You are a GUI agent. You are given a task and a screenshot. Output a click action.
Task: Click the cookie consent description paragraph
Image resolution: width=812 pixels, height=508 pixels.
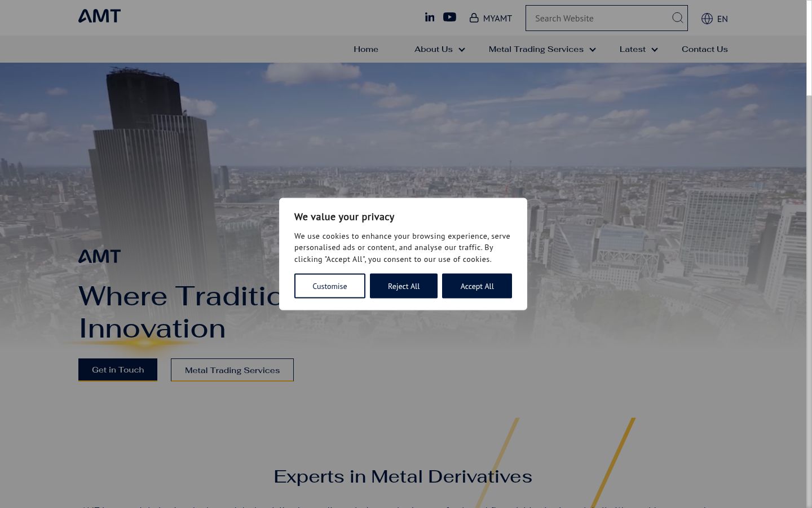402,247
